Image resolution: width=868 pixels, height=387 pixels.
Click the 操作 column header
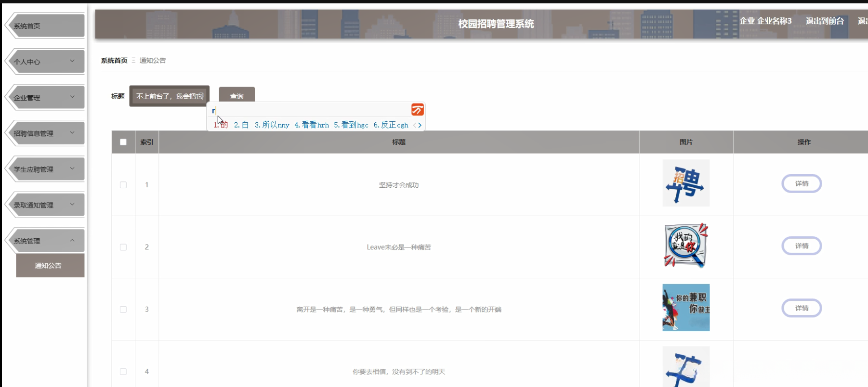coord(804,142)
